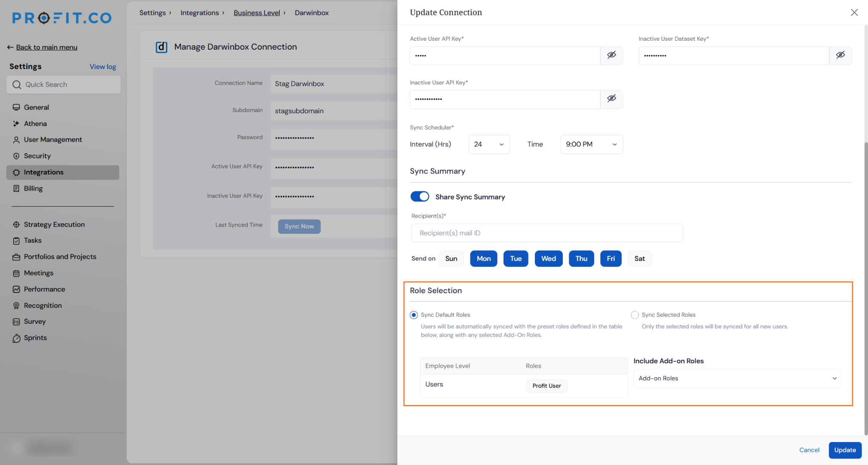Click the Integrations sidebar icon
Image resolution: width=868 pixels, height=465 pixels.
pyautogui.click(x=16, y=172)
